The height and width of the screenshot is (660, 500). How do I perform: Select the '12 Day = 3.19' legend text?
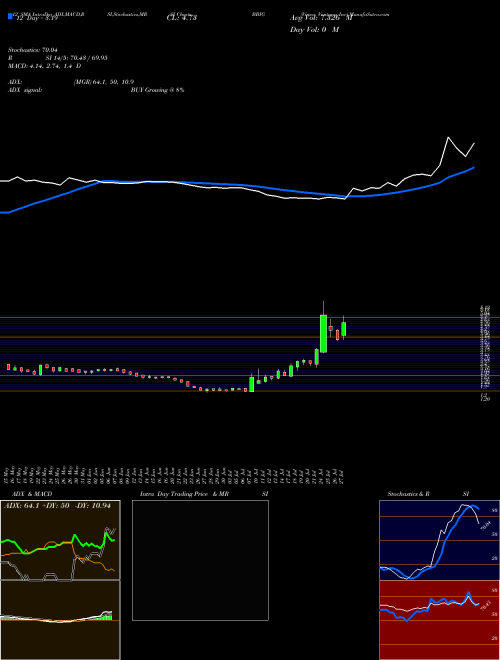[x=37, y=18]
